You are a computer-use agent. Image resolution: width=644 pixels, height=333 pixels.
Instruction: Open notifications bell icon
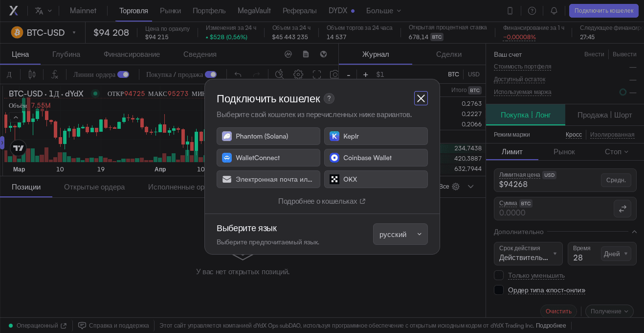click(554, 11)
